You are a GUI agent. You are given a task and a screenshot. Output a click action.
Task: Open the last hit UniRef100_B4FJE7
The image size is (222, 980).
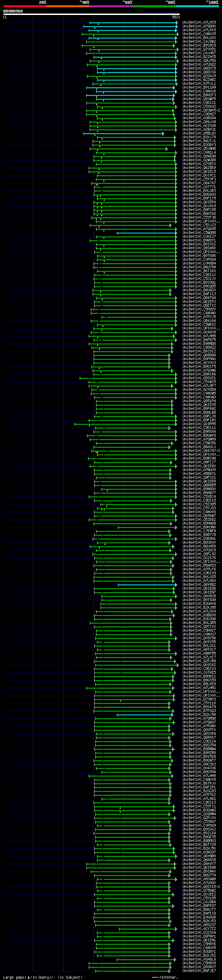click(x=199, y=971)
